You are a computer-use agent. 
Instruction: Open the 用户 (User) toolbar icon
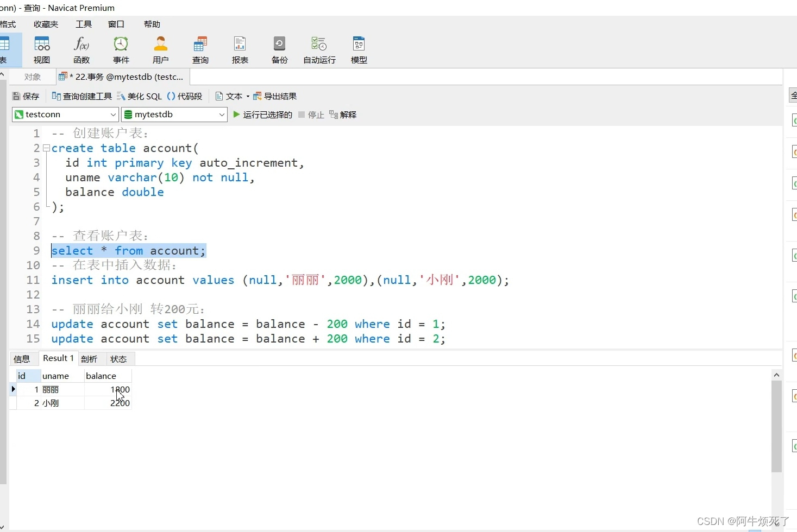click(161, 50)
